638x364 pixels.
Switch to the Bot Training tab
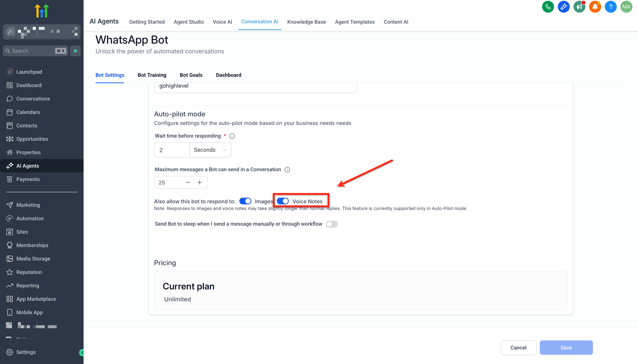pyautogui.click(x=152, y=75)
